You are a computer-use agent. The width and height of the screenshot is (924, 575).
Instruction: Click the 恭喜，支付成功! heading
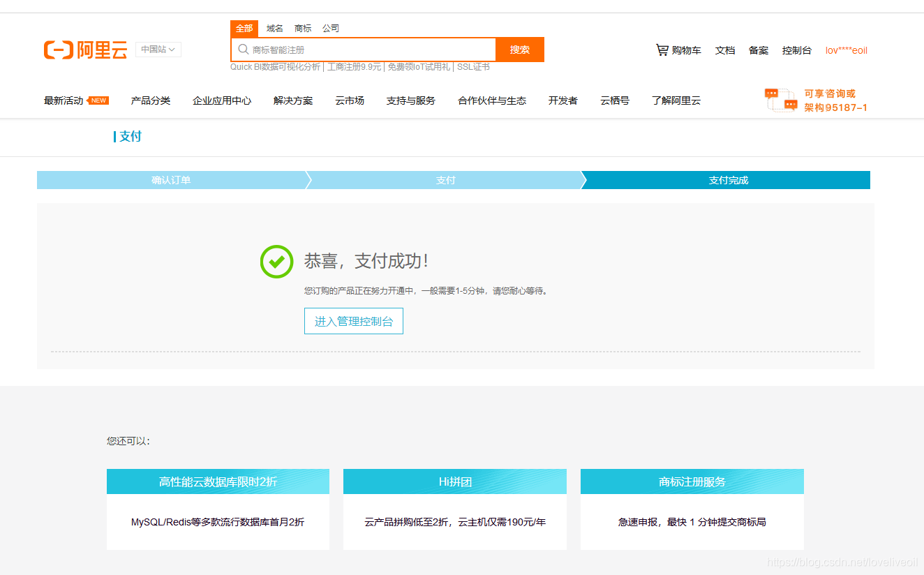[x=366, y=261]
